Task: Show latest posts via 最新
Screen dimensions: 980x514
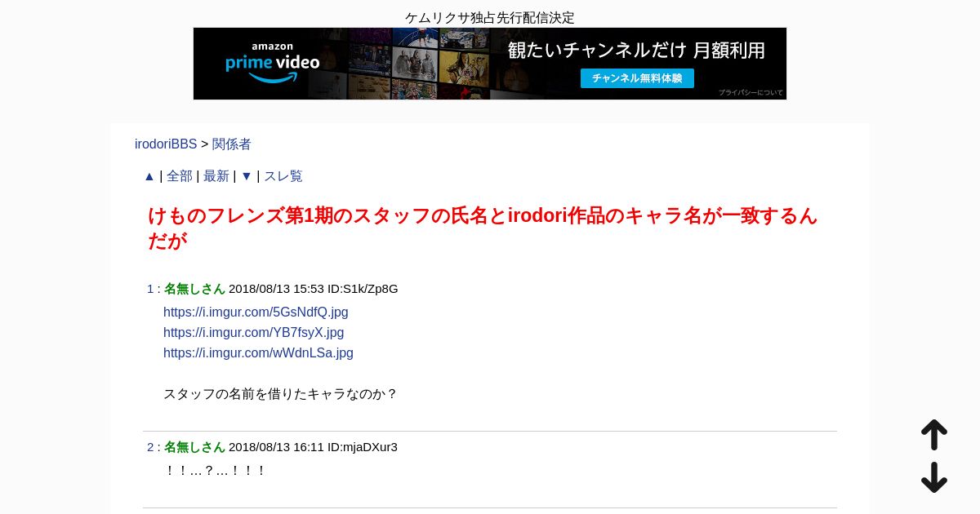Action: 216,176
